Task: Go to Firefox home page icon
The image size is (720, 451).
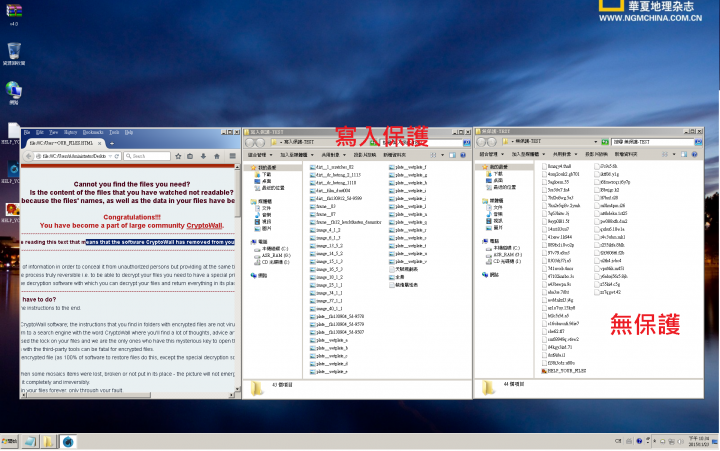Action: coord(217,156)
